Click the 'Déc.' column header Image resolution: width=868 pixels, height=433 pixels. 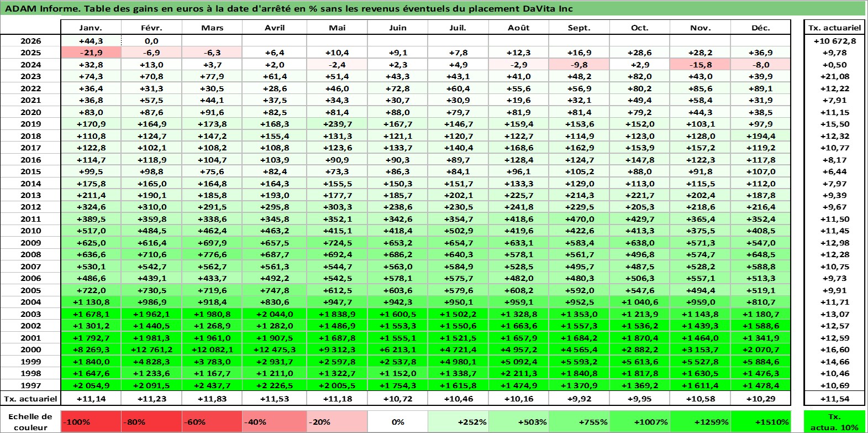(761, 28)
